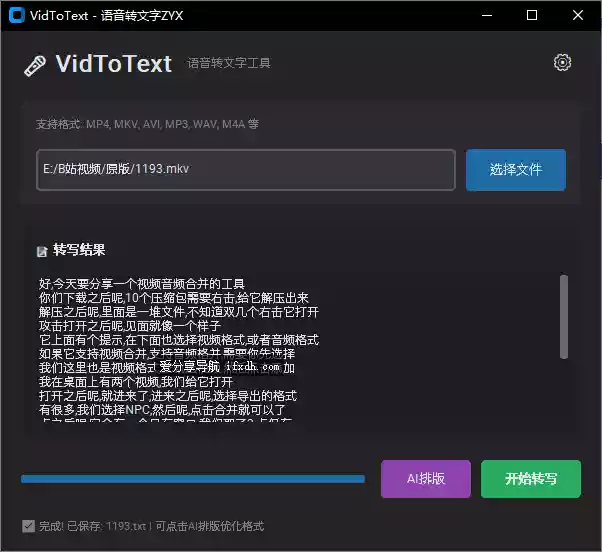Click the VidToText main title
602x552 pixels.
pyautogui.click(x=114, y=64)
